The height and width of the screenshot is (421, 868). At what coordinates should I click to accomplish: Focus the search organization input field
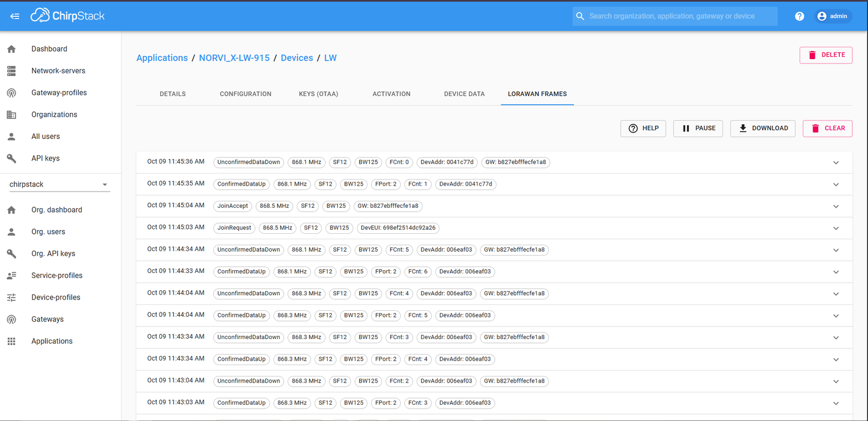(675, 16)
